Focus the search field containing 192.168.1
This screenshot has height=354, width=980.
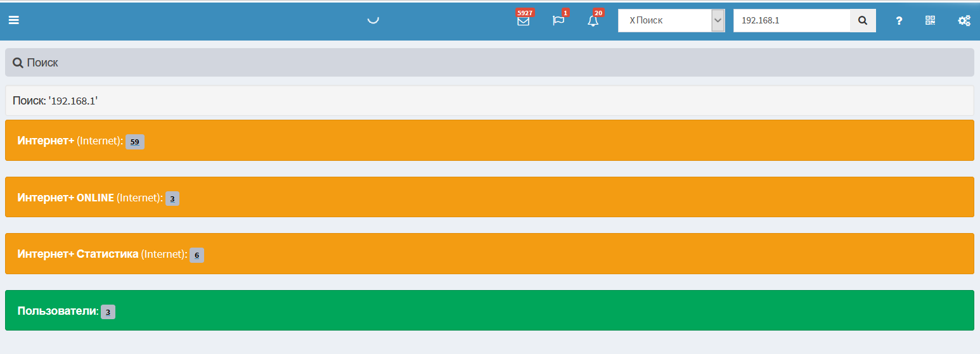[x=791, y=20]
